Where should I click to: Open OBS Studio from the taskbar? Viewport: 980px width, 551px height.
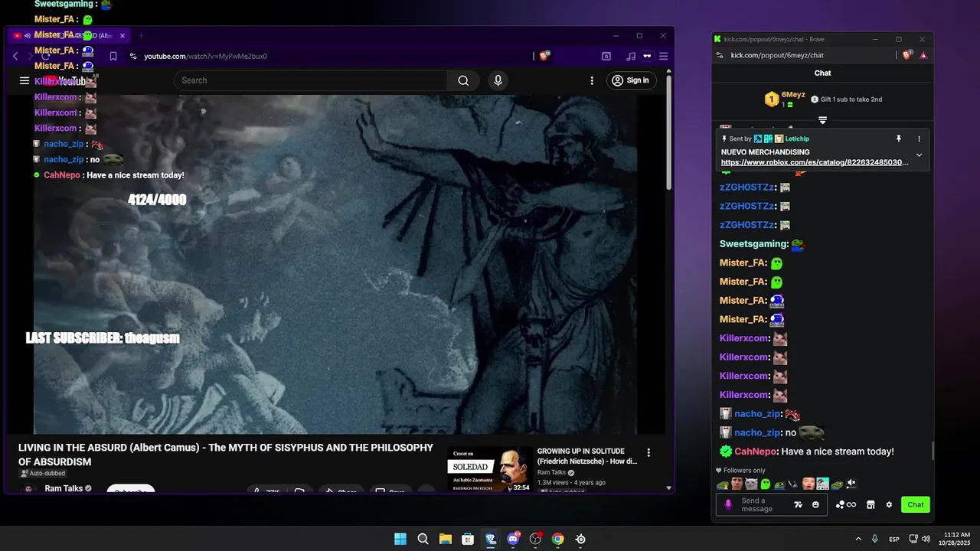click(x=535, y=539)
